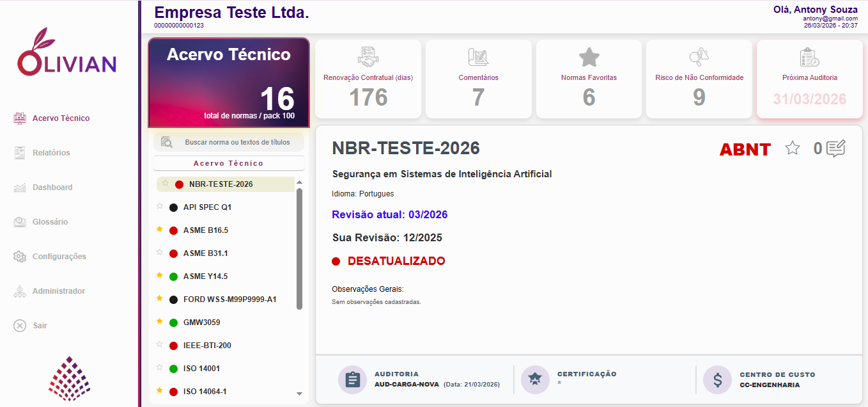The height and width of the screenshot is (407, 868).
Task: Open Dashboard in the sidebar
Action: click(x=43, y=188)
